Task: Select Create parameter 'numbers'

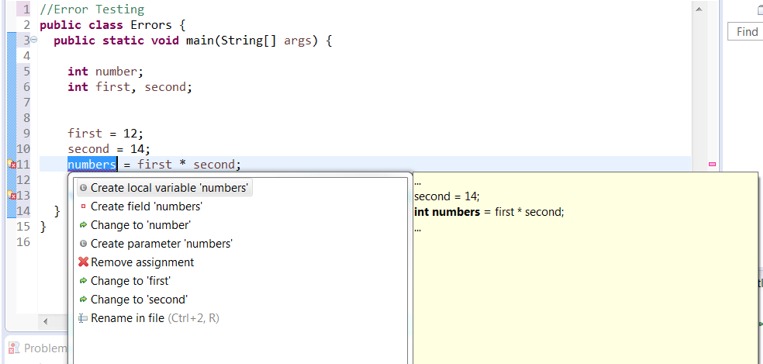Action: [x=155, y=243]
